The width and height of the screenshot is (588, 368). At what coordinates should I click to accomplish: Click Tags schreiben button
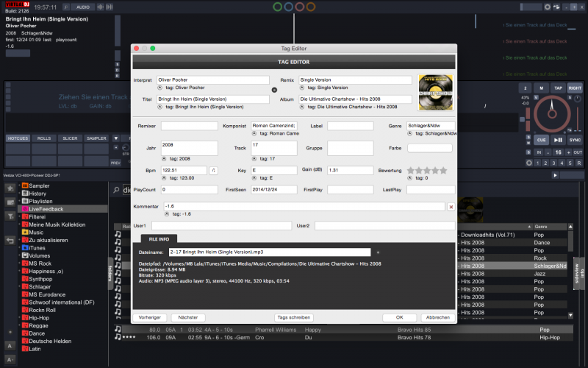(293, 318)
